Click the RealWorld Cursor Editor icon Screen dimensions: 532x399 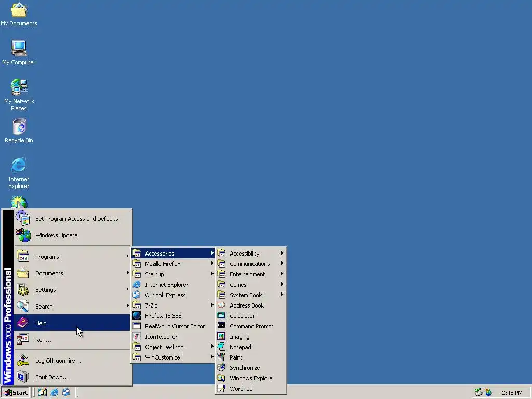coord(137,326)
